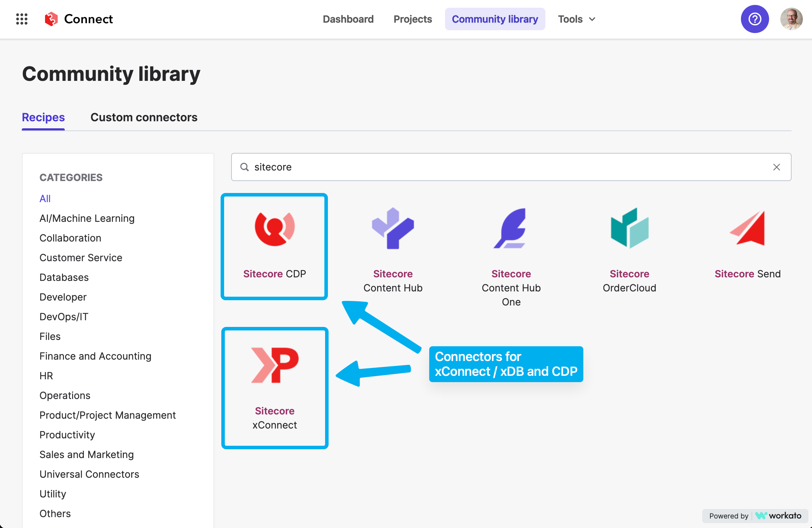Click the Community library nav button
This screenshot has width=812, height=528.
pos(494,19)
